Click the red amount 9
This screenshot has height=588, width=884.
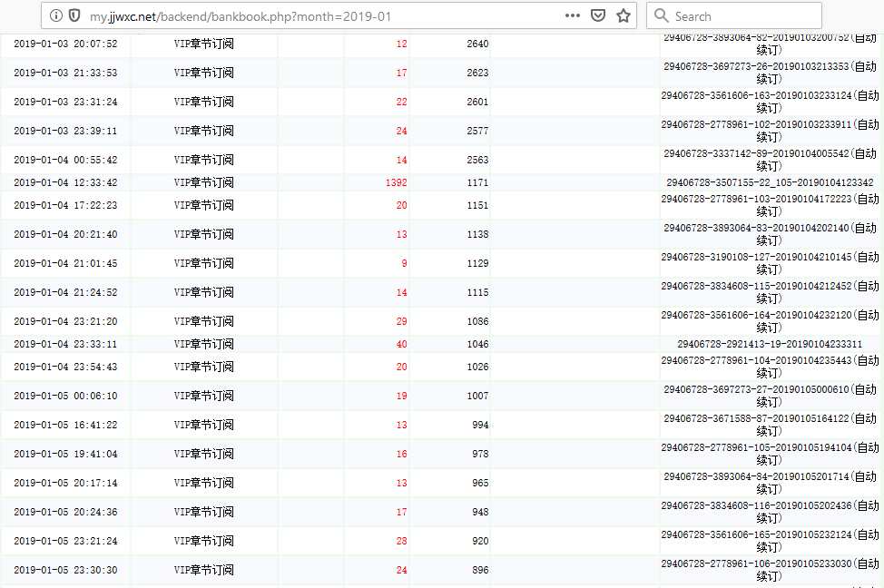404,263
